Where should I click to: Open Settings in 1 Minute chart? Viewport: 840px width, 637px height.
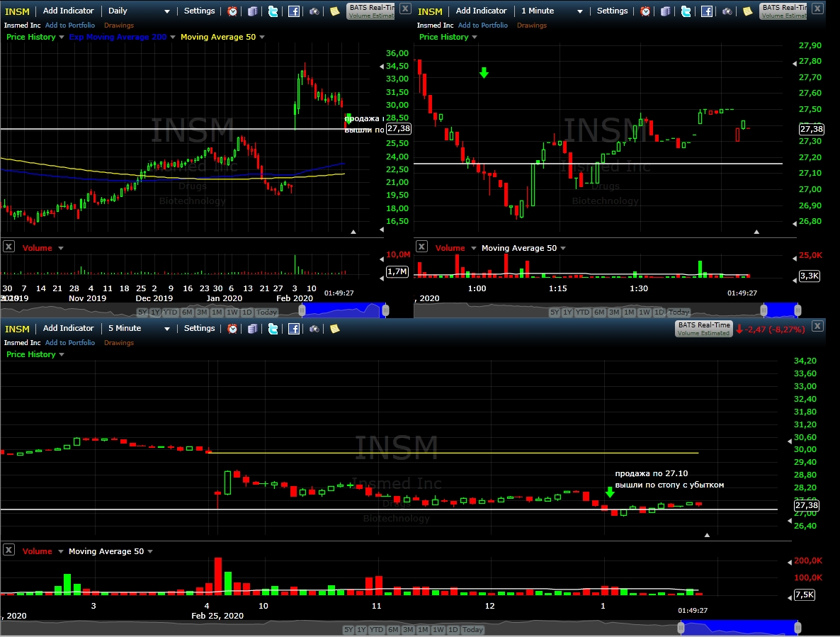(x=613, y=11)
